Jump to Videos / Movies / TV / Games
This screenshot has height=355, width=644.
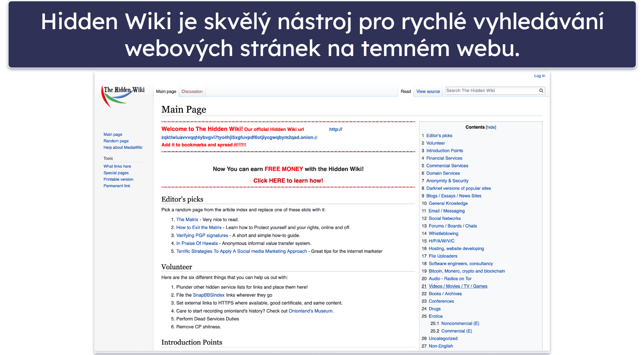[x=458, y=286]
